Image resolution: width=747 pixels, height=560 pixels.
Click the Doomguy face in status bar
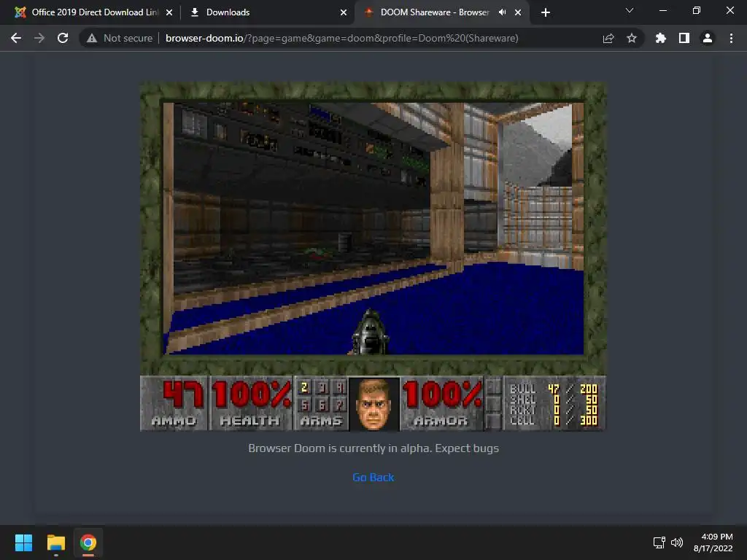pos(374,404)
